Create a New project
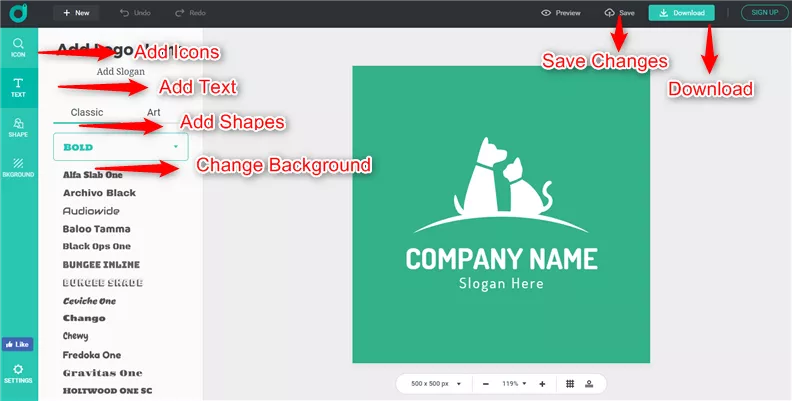The height and width of the screenshot is (401, 792). (x=76, y=13)
